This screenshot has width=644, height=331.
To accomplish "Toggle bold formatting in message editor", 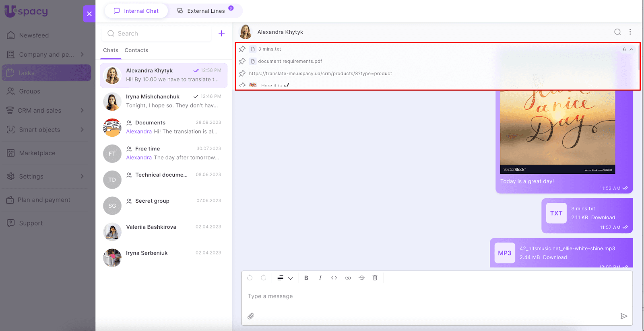I will pos(306,278).
